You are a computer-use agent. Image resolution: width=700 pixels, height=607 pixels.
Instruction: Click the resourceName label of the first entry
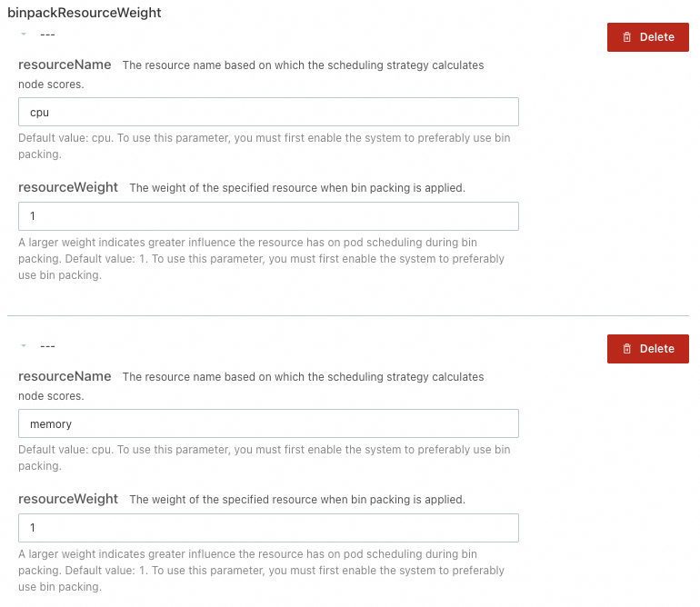(65, 65)
